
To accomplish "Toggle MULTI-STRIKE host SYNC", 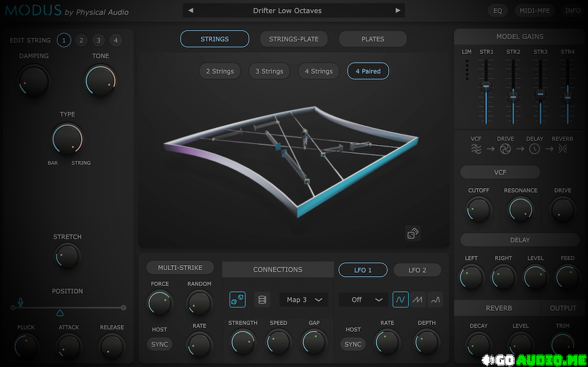I will point(159,344).
